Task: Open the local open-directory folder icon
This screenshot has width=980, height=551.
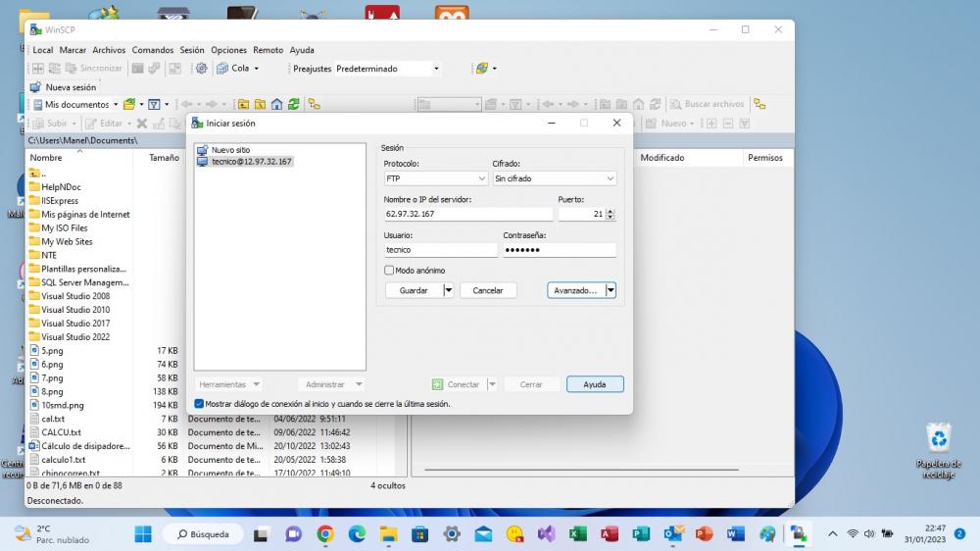Action: 128,105
